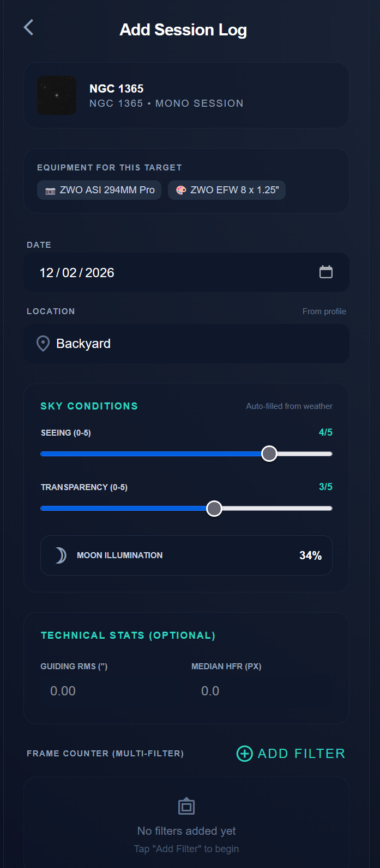Image resolution: width=380 pixels, height=868 pixels.
Task: Click the Moon Illumination 34% row
Action: pos(186,555)
